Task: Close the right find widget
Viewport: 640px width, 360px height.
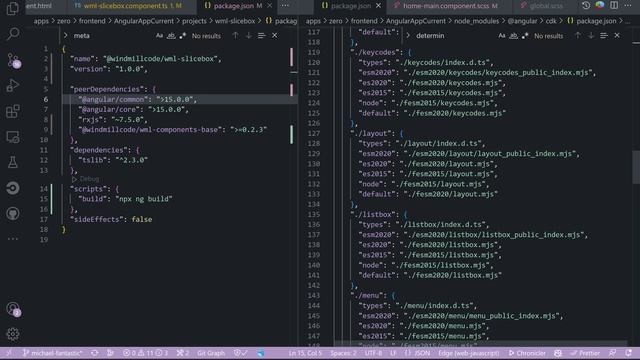Action: (x=617, y=36)
